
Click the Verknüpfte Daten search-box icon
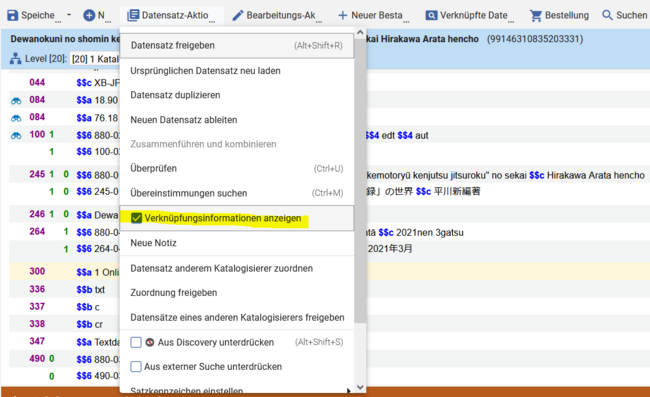431,15
